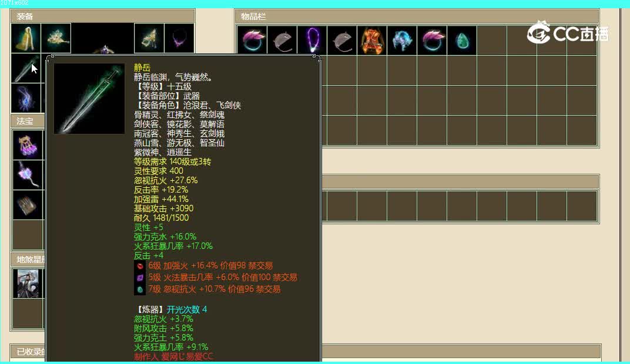Click the line 忽视抗火 +27.6%
The image size is (630, 364).
166,180
